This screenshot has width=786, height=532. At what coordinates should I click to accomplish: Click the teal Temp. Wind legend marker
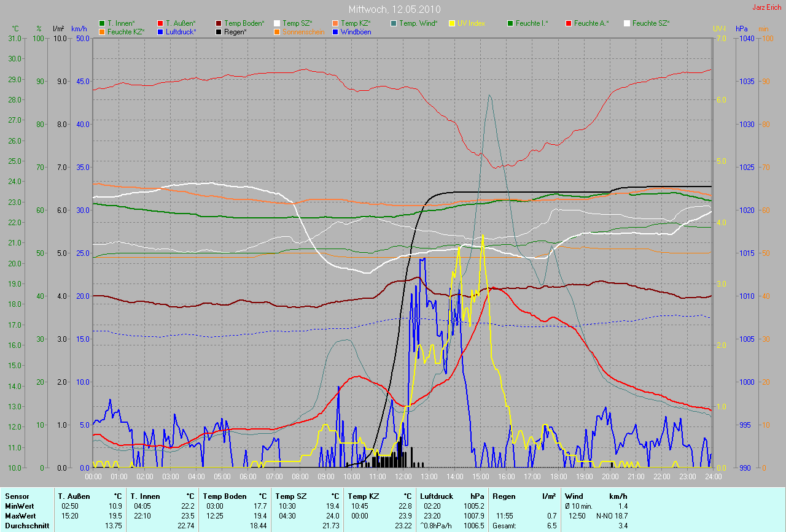pos(394,23)
